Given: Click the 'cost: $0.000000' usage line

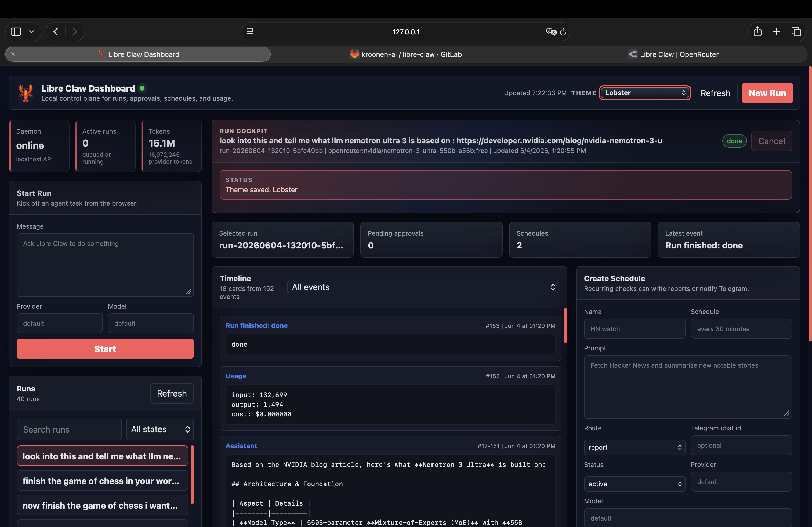Looking at the screenshot, I should (261, 414).
